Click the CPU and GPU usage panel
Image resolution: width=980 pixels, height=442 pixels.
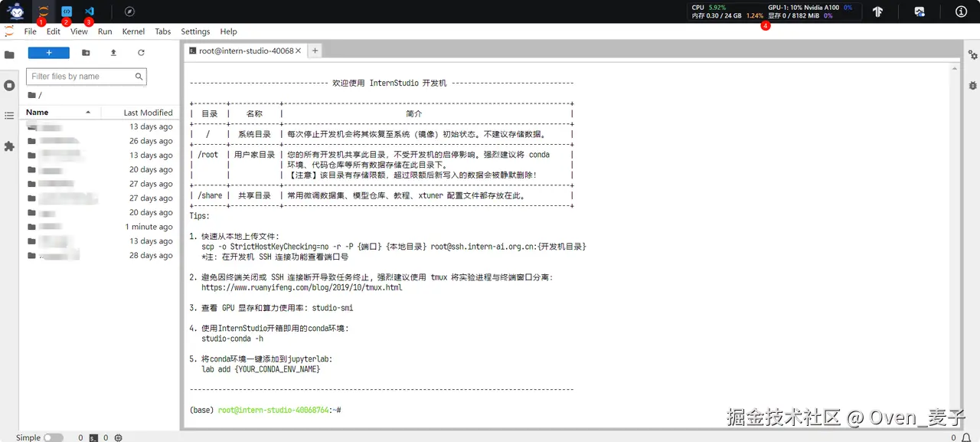774,11
